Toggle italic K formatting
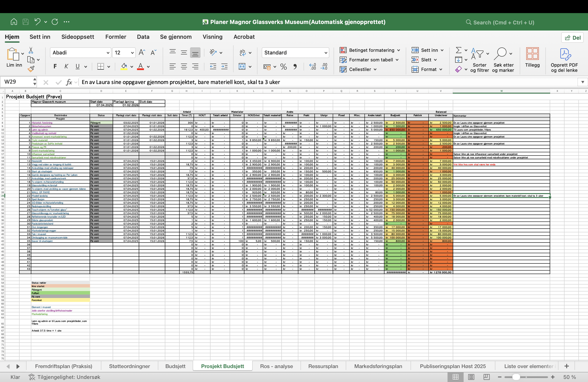The image size is (588, 382). click(66, 66)
